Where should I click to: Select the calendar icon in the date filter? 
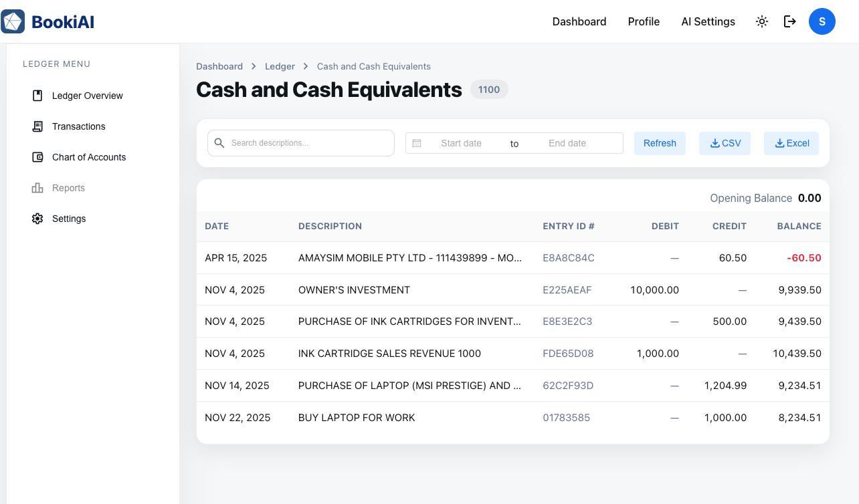pos(417,142)
